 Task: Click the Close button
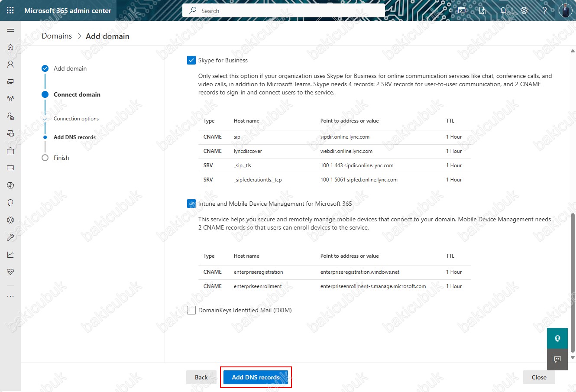point(539,377)
